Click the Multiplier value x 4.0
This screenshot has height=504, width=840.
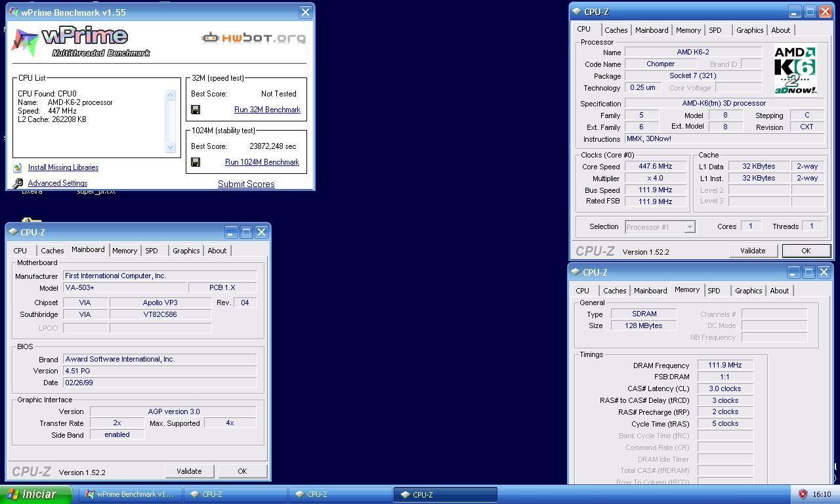click(x=655, y=178)
